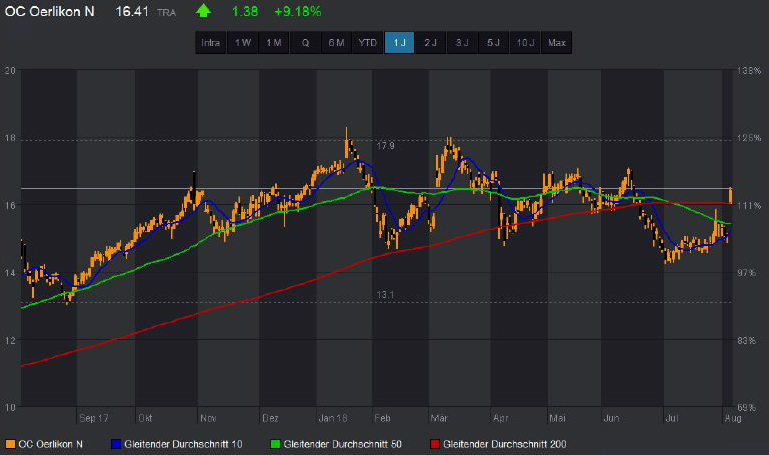Click the red Durchschnitt 200 legend swatch

pyautogui.click(x=435, y=443)
